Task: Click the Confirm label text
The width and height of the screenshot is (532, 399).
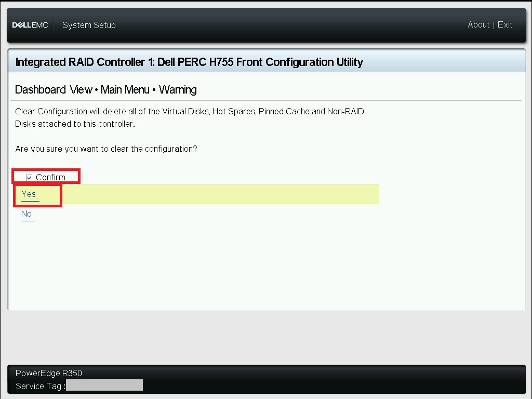Action: (x=50, y=177)
